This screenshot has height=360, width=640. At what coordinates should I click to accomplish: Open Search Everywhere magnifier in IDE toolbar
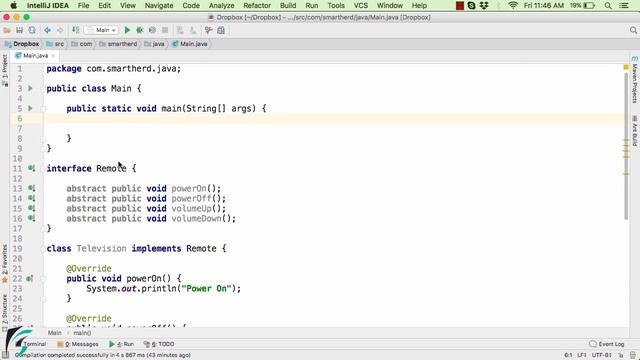[633, 30]
